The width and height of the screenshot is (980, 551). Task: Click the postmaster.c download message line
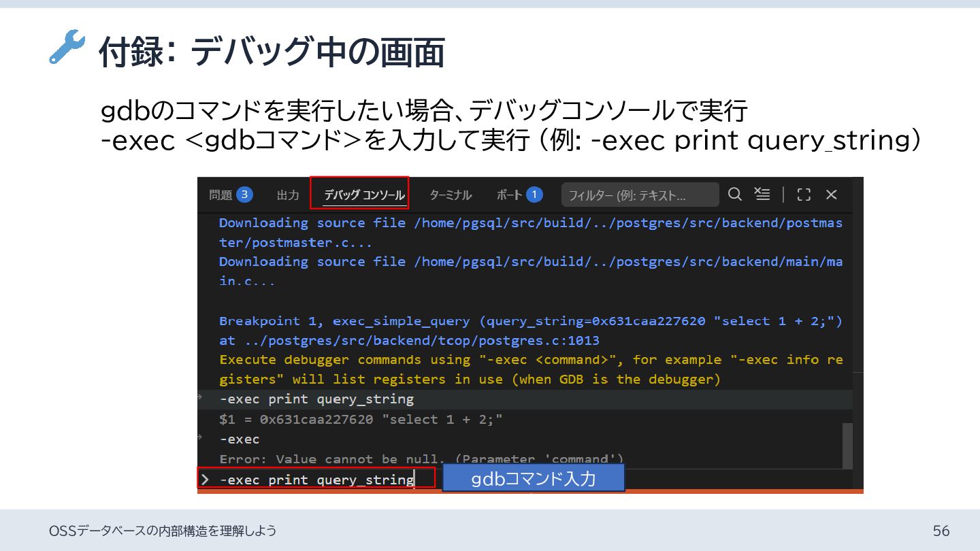(531, 233)
